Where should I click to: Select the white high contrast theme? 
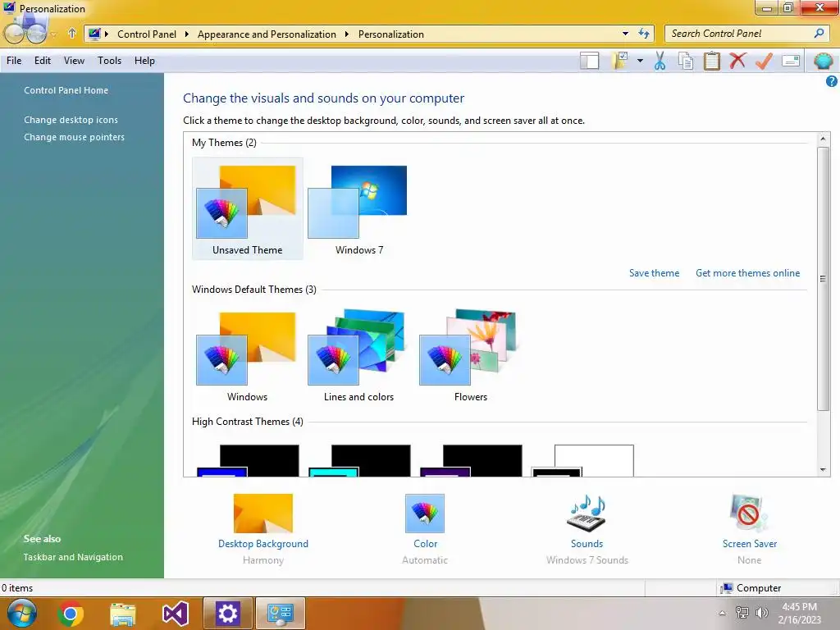(582, 461)
